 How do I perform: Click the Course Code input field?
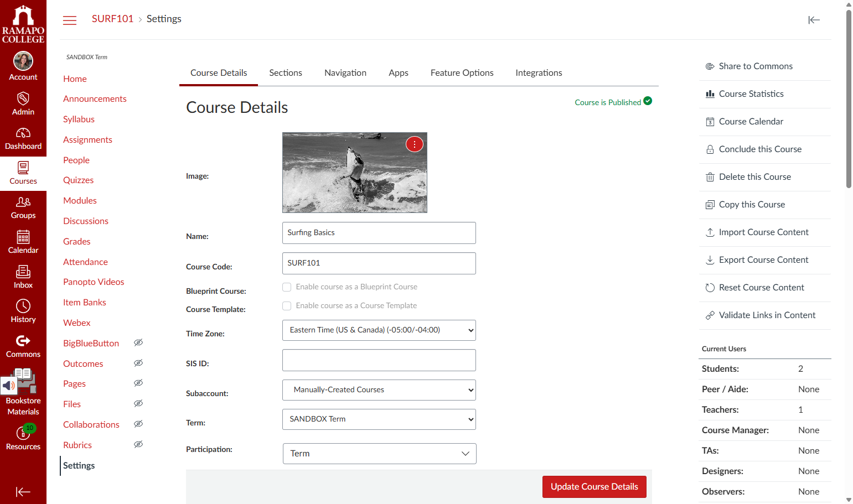[x=379, y=263]
